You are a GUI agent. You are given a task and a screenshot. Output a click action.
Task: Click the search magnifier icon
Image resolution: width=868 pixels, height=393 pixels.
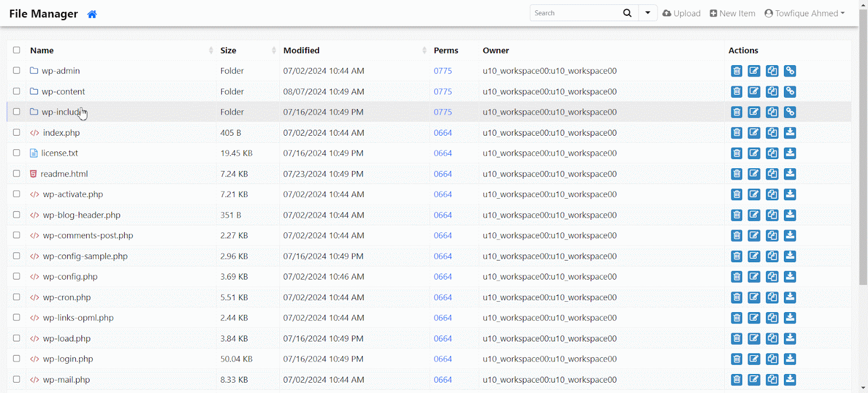(x=627, y=13)
